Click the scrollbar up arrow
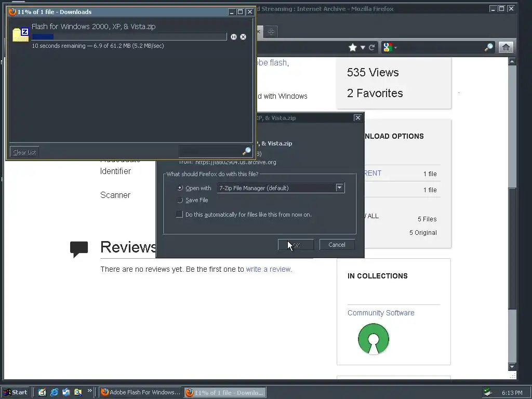Image resolution: width=532 pixels, height=399 pixels. click(x=512, y=62)
